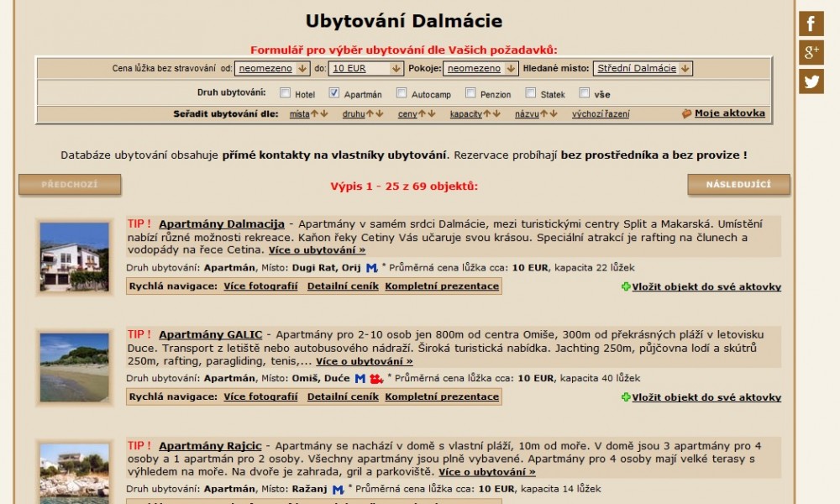The image size is (840, 504).
Task: Click red video camera icon for Omiš, Duće
Action: point(376,379)
